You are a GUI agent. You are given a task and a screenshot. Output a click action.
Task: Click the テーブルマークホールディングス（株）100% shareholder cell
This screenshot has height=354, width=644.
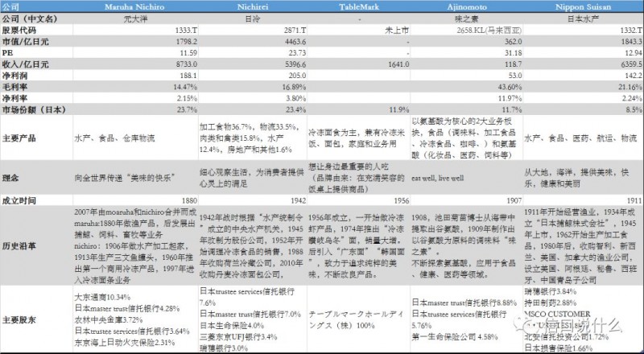tap(356, 320)
